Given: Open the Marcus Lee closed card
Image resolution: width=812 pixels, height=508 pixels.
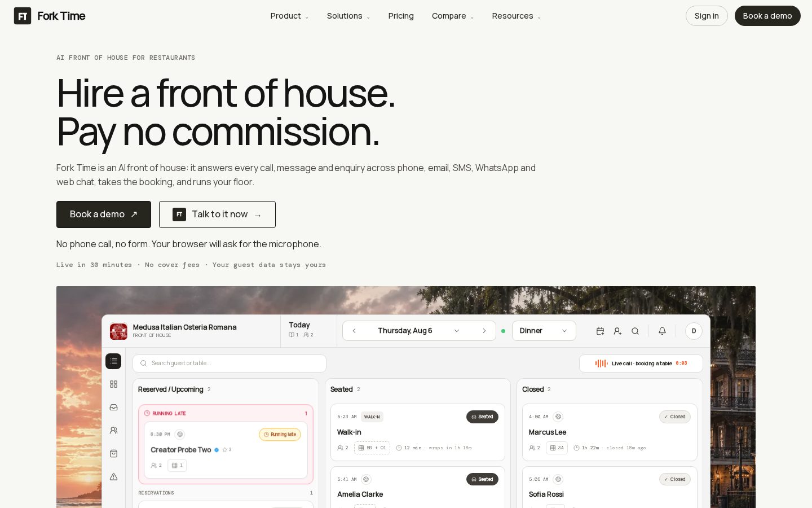Looking at the screenshot, I should pos(610,432).
